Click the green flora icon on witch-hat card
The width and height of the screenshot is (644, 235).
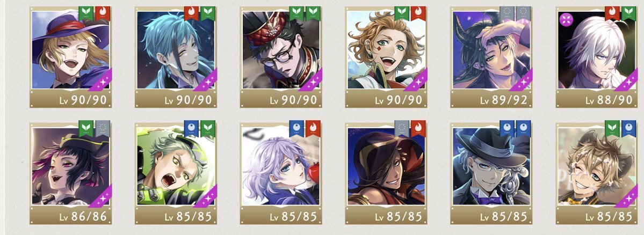[86, 13]
